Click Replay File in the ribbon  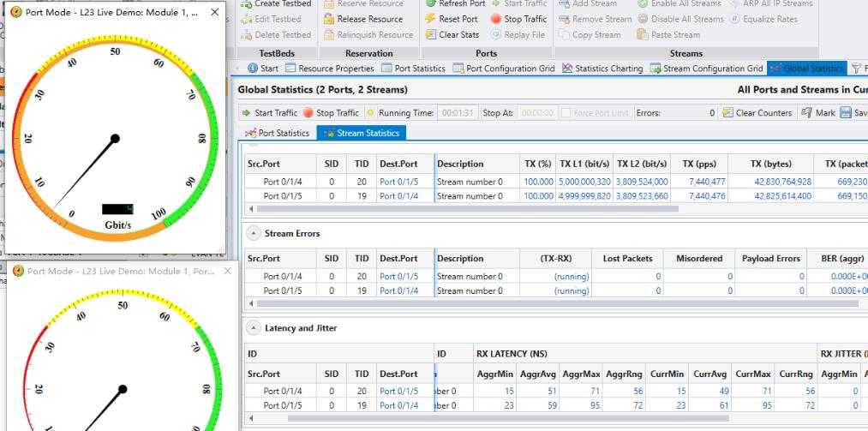click(x=518, y=34)
